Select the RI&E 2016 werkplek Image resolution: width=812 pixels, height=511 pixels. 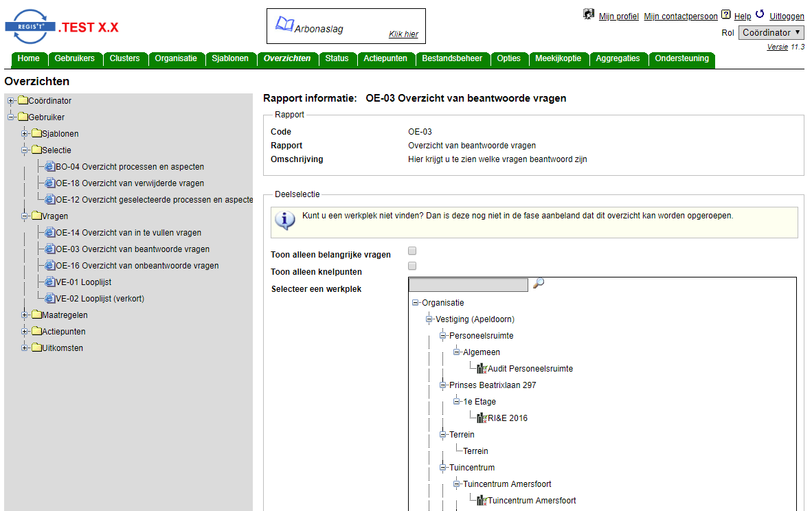508,418
